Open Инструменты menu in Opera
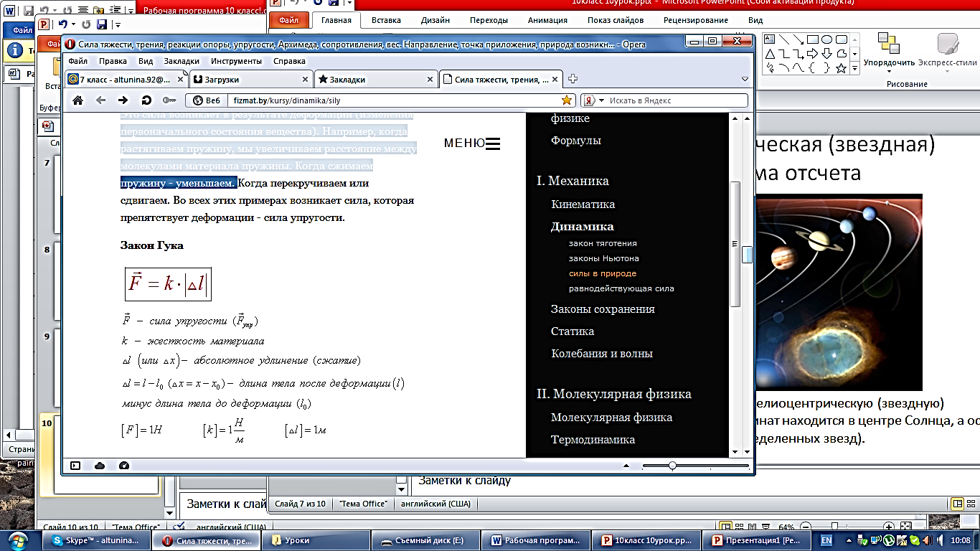The width and height of the screenshot is (980, 551). pyautogui.click(x=236, y=62)
